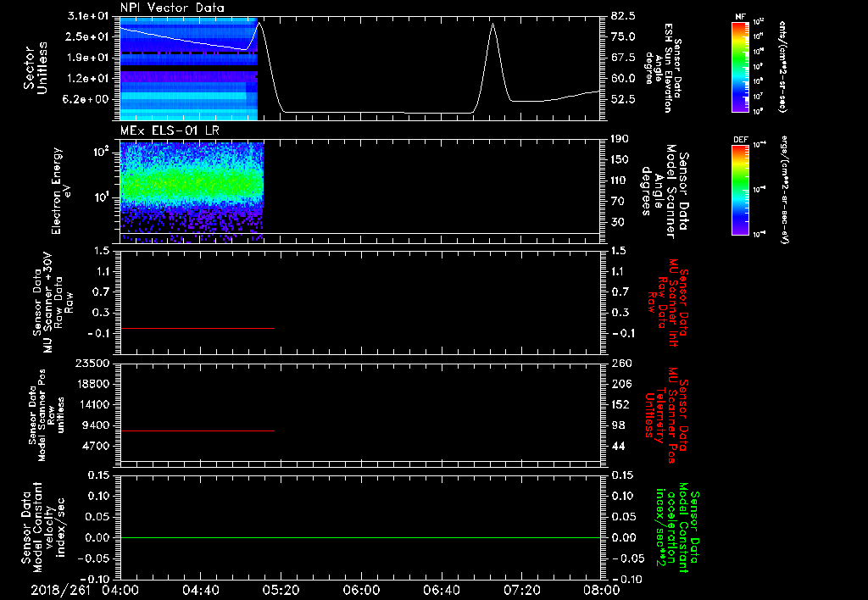The width and height of the screenshot is (868, 600).
Task: Click the 60.0 degree tick label
Action: click(x=624, y=79)
